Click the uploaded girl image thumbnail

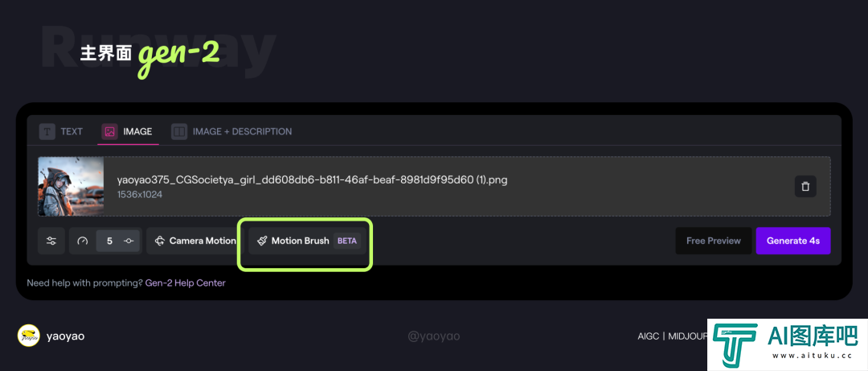[x=72, y=187]
